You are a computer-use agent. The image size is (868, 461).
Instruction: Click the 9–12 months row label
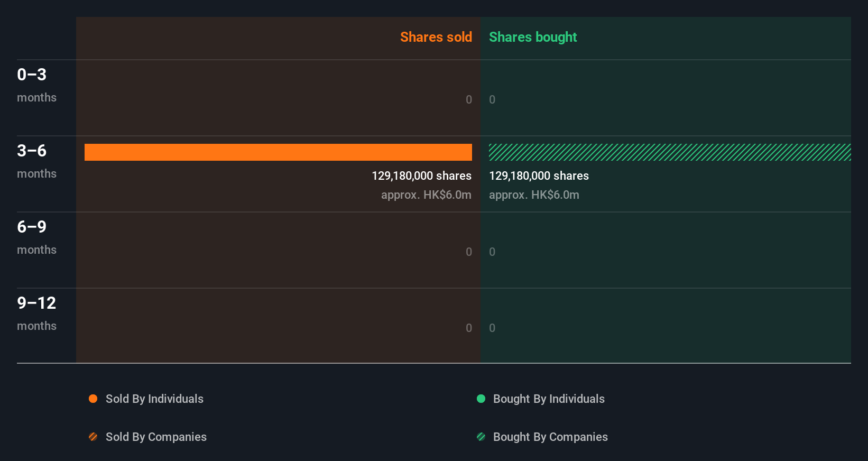[36, 313]
